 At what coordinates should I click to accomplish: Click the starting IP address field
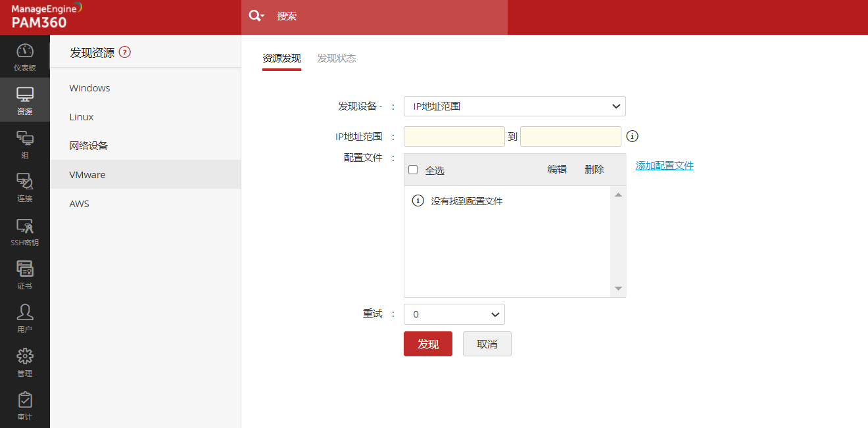click(454, 136)
